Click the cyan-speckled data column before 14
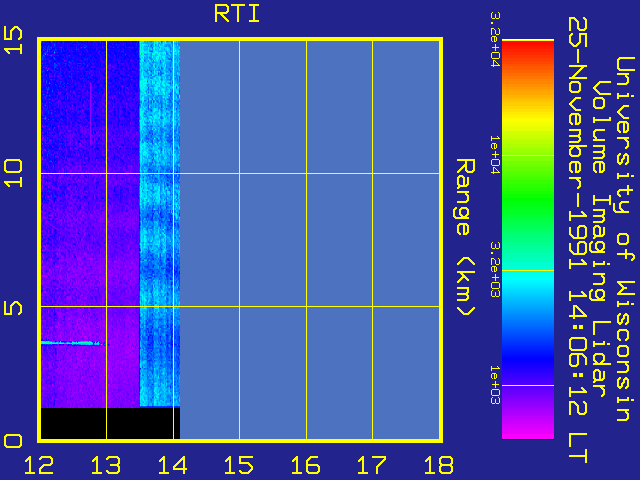 [160, 223]
